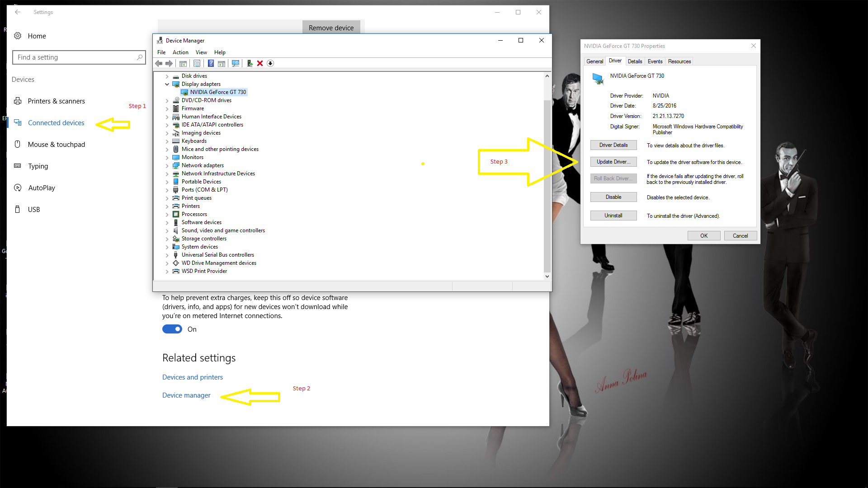Open the Action menu in Device Manager

[x=180, y=52]
